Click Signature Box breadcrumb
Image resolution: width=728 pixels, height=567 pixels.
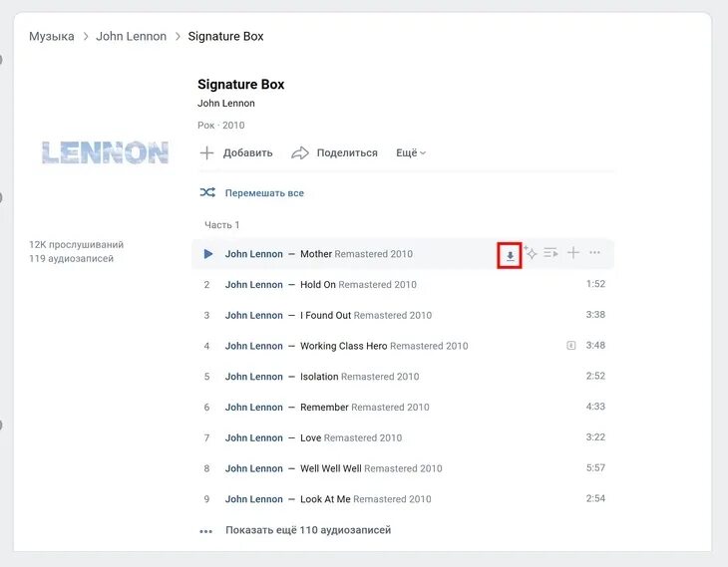[225, 36]
